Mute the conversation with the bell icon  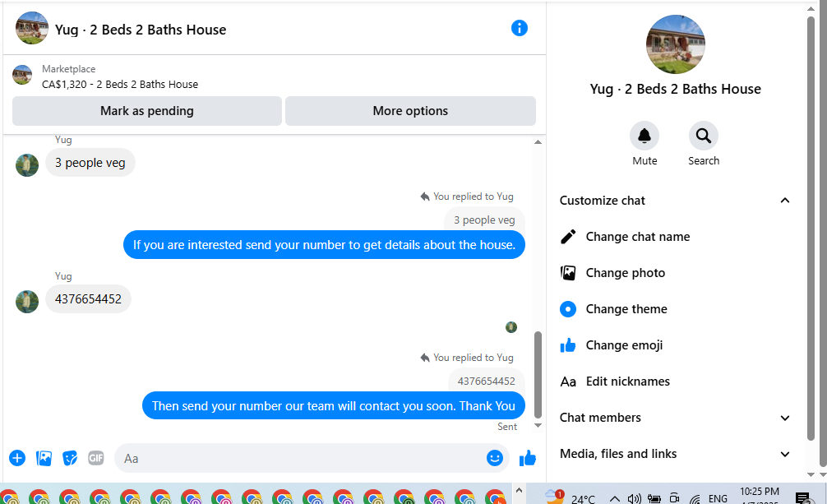[645, 136]
